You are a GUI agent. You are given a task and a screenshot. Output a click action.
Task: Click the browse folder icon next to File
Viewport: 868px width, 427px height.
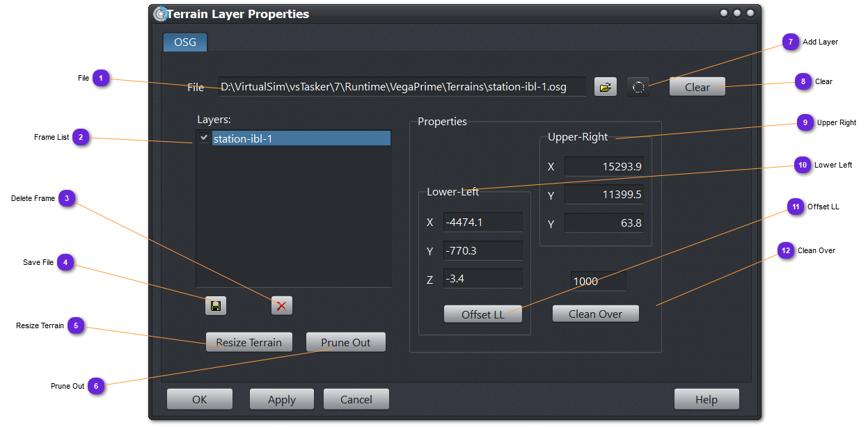click(x=605, y=87)
